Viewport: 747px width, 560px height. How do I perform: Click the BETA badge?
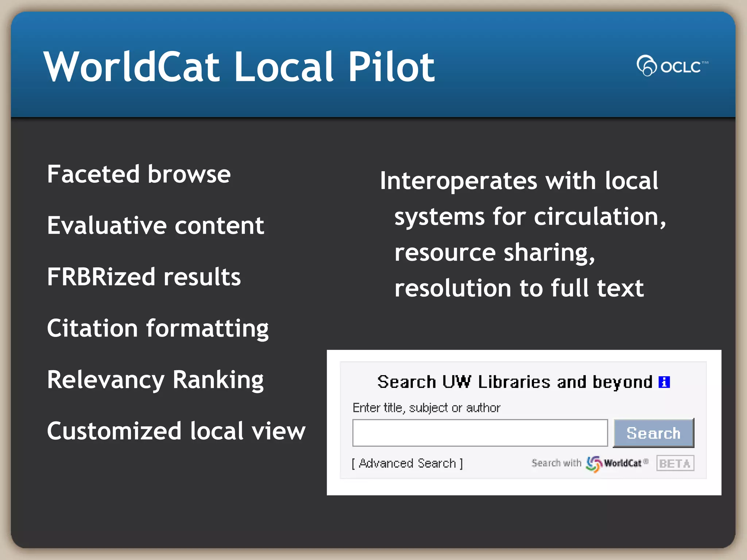click(x=675, y=463)
